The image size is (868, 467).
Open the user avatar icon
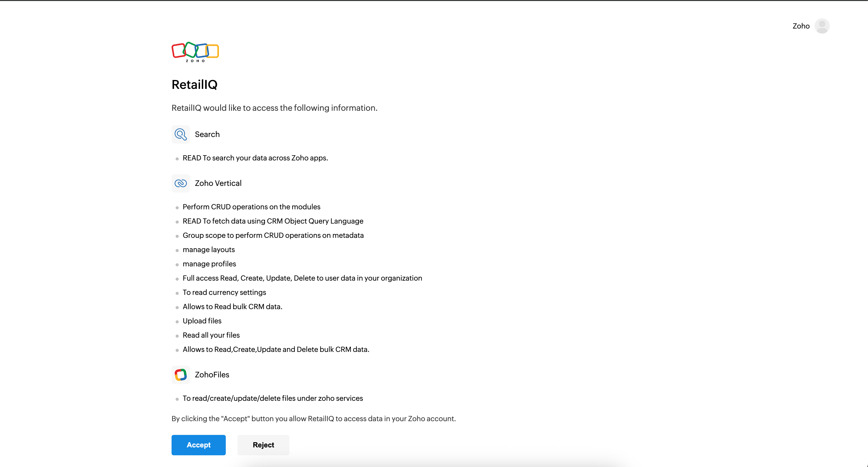822,26
